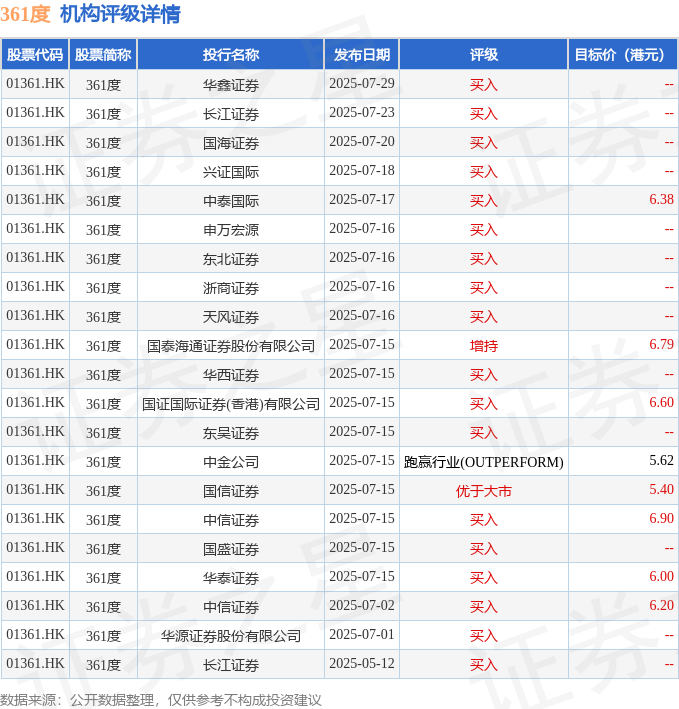The image size is (679, 709).
Task: Select the 华西证券 cell
Action: point(231,375)
